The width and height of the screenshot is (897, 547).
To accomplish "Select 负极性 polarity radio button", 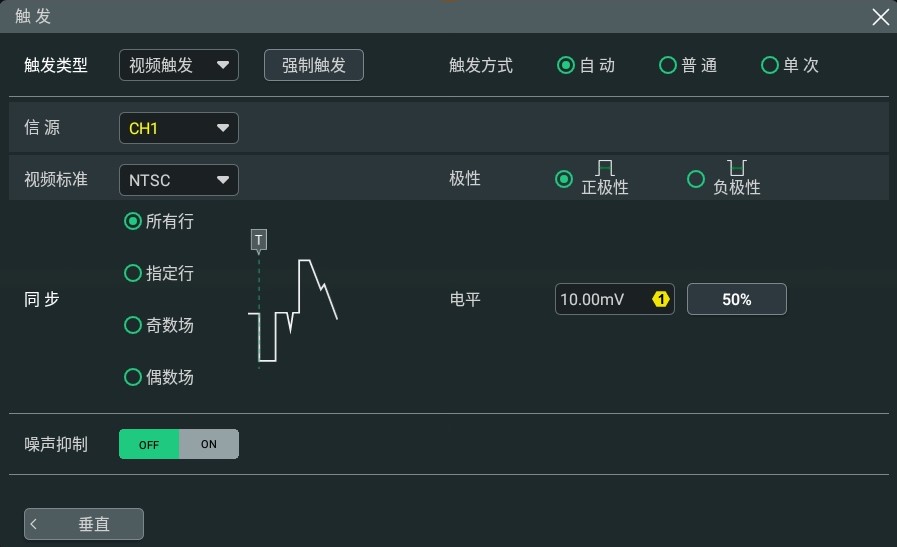I will pos(696,179).
